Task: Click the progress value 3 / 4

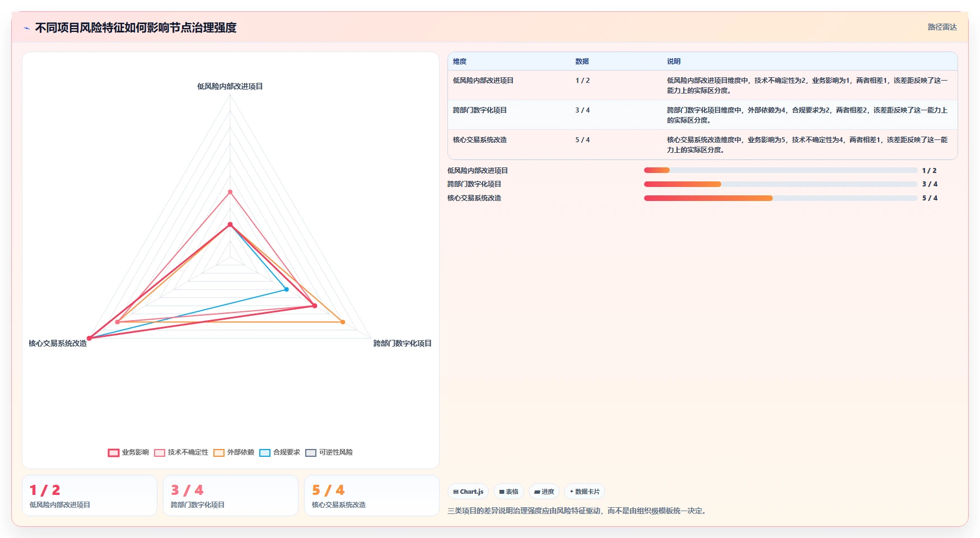Action: 930,184
